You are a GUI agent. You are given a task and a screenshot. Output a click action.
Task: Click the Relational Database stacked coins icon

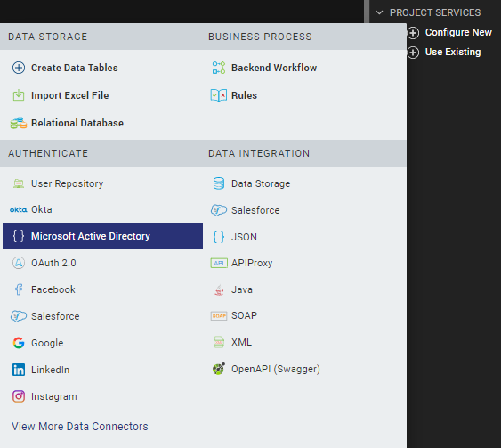click(19, 123)
